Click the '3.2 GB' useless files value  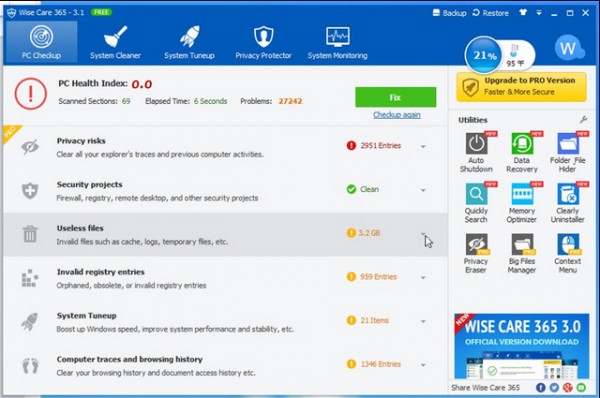[x=369, y=233]
